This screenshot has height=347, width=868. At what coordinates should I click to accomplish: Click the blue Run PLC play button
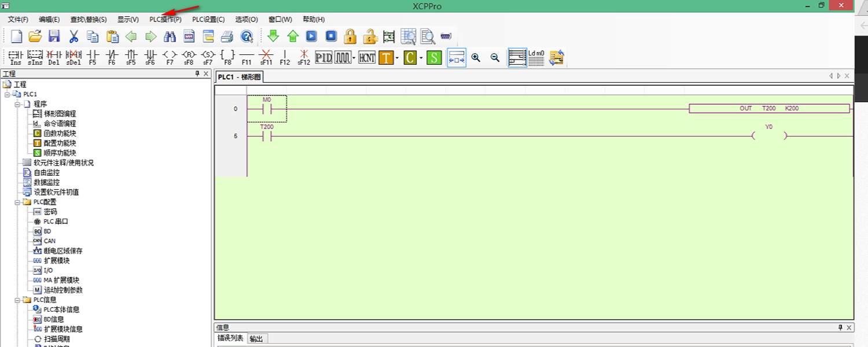(312, 36)
